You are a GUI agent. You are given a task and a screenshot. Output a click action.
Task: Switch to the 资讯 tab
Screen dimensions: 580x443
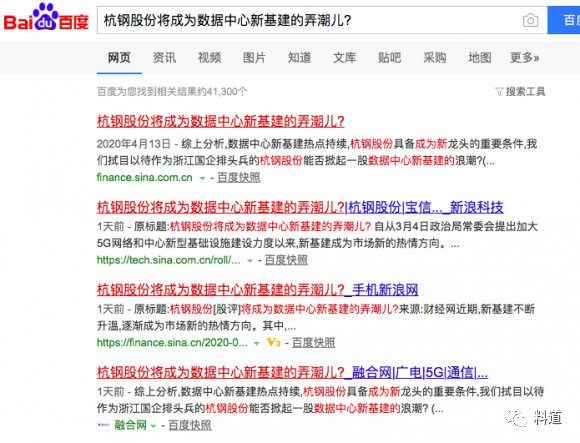tap(164, 58)
